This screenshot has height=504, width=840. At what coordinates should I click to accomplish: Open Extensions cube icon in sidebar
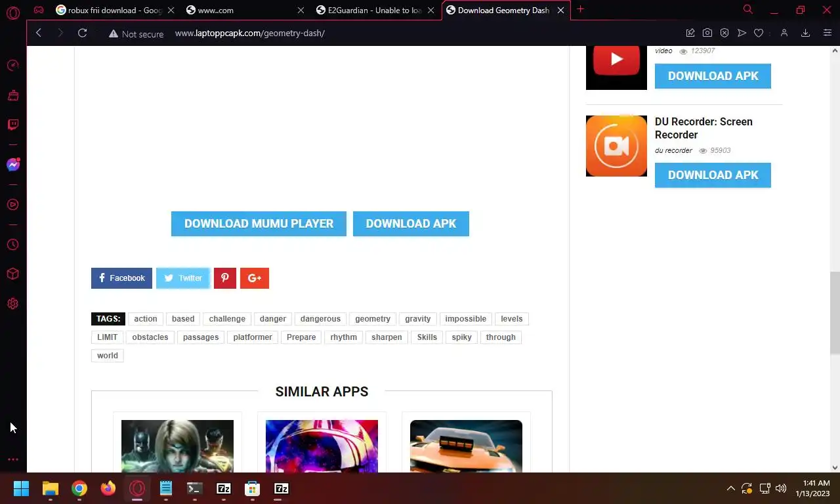12,274
